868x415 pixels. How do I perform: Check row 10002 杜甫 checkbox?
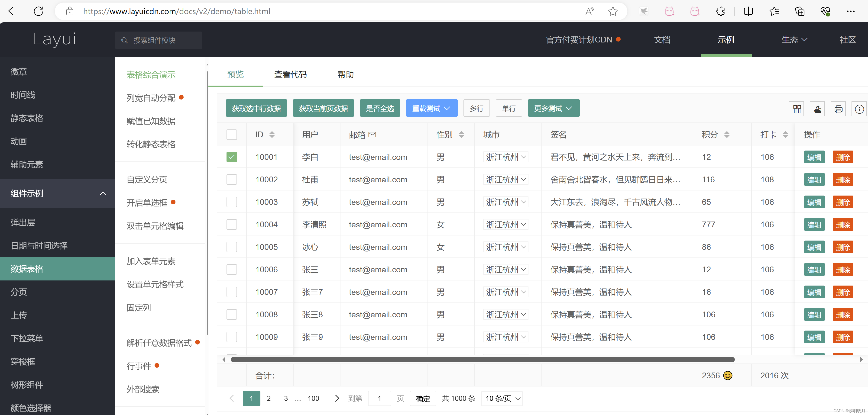pos(231,180)
